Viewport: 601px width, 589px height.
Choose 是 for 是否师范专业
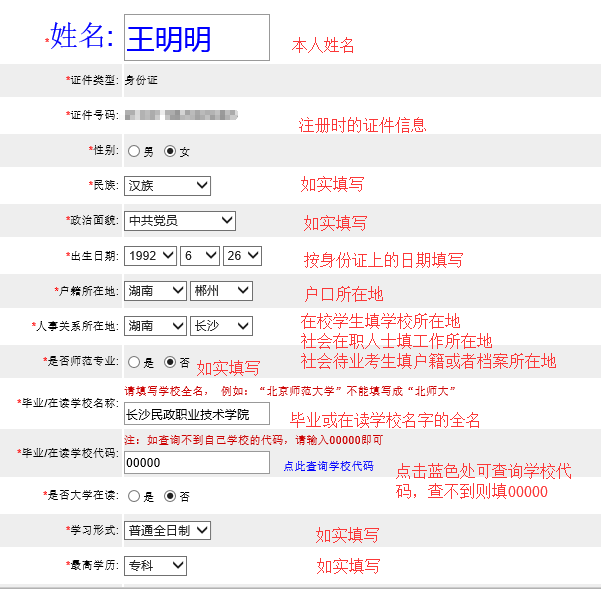point(133,362)
